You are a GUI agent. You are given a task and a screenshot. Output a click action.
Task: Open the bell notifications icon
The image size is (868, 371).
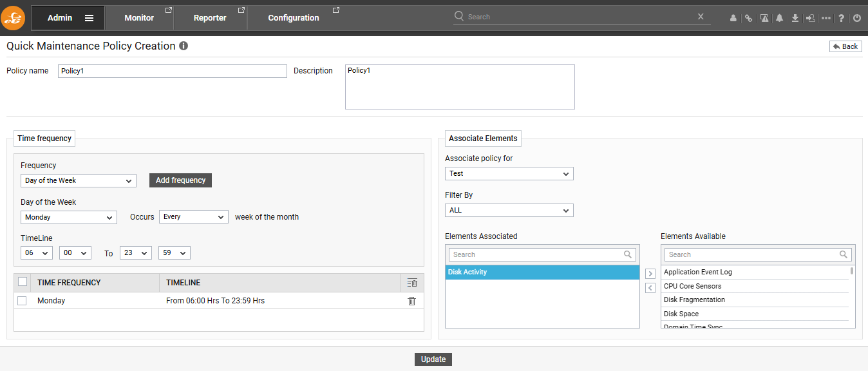coord(779,18)
